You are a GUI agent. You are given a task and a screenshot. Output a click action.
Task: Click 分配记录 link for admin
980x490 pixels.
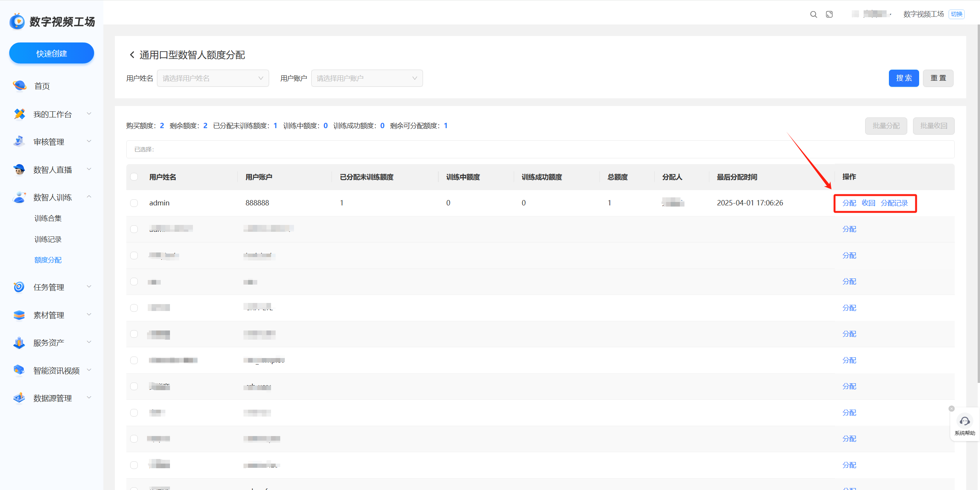point(894,203)
